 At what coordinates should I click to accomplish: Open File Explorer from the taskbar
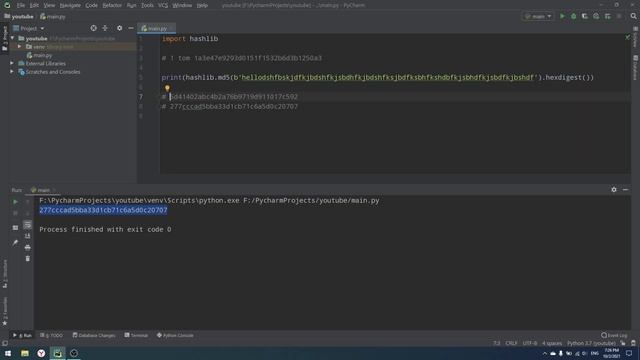(x=24, y=353)
